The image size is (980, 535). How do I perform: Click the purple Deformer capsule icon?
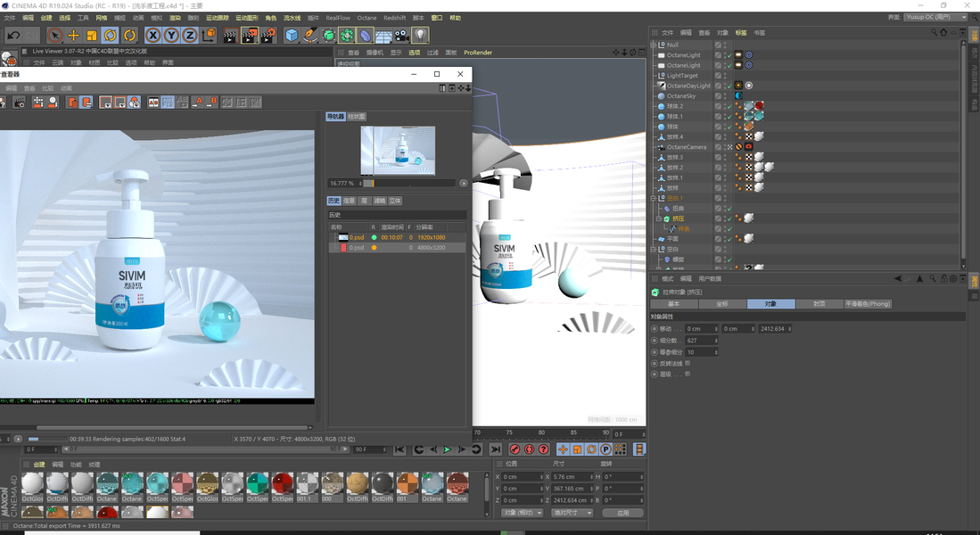coord(366,36)
